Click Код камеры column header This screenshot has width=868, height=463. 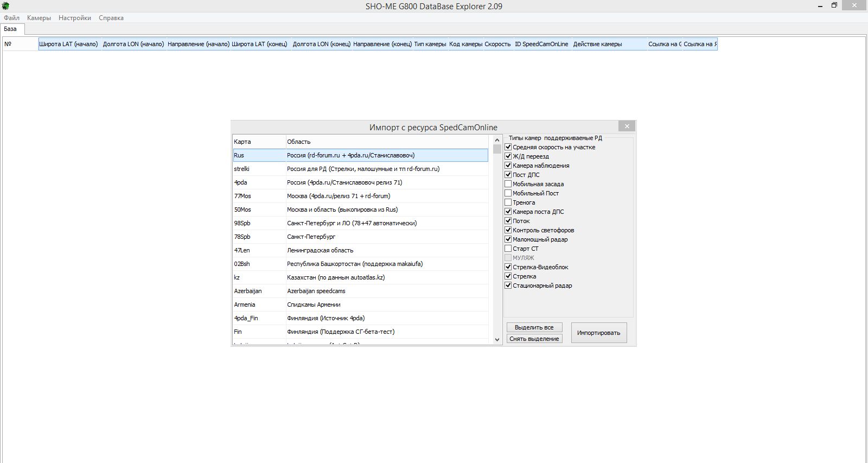pos(465,44)
